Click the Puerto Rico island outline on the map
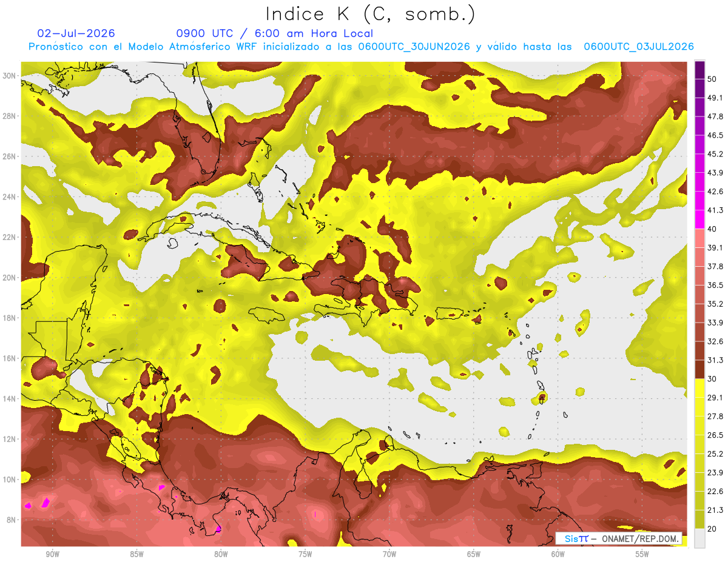 pyautogui.click(x=450, y=313)
